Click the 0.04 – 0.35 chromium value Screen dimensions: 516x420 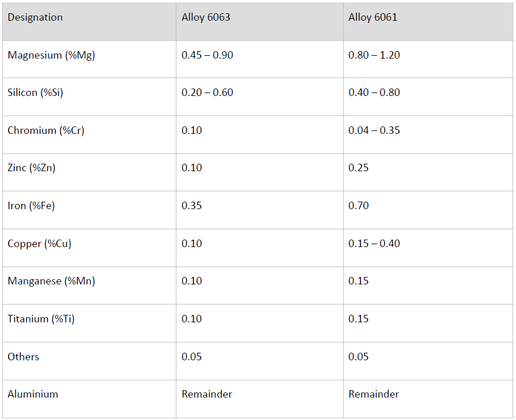[374, 130]
